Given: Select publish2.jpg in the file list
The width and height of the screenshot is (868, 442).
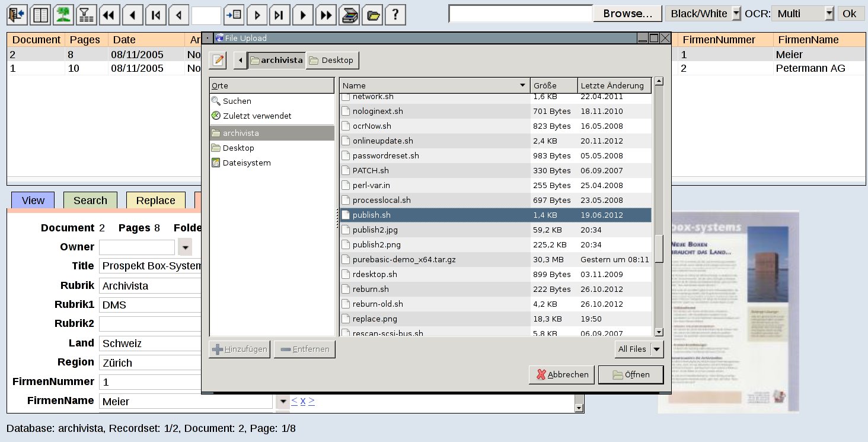Looking at the screenshot, I should 496,230.
